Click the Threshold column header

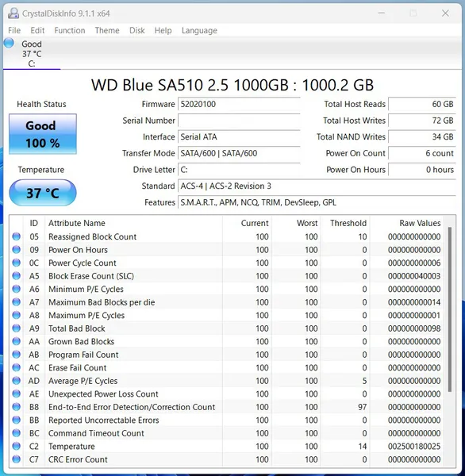point(345,223)
